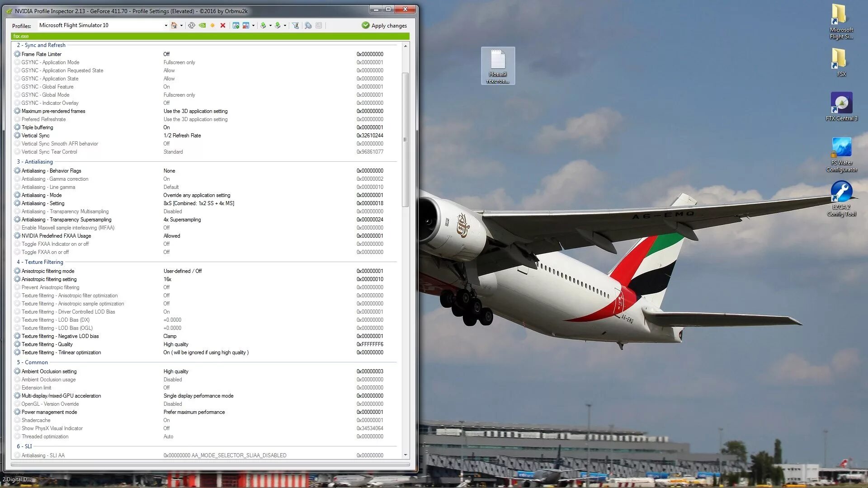The width and height of the screenshot is (868, 488).
Task: Select the Antialiasing - Mode setting row
Action: (x=41, y=195)
